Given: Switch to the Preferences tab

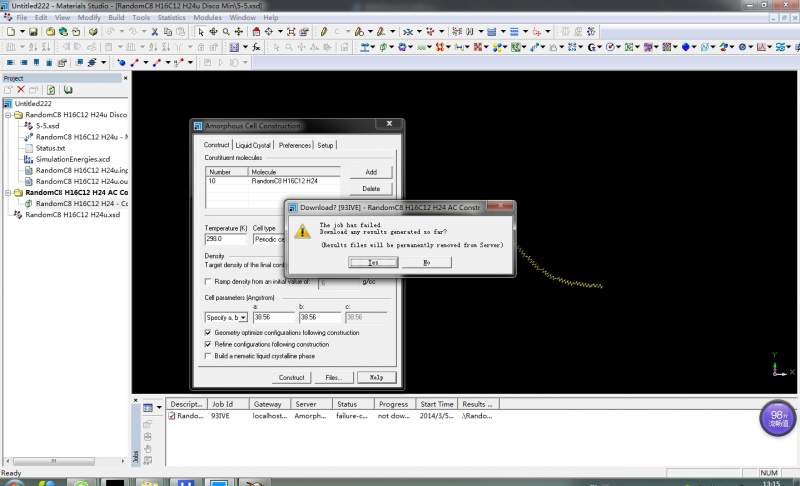Looking at the screenshot, I should pyautogui.click(x=295, y=145).
